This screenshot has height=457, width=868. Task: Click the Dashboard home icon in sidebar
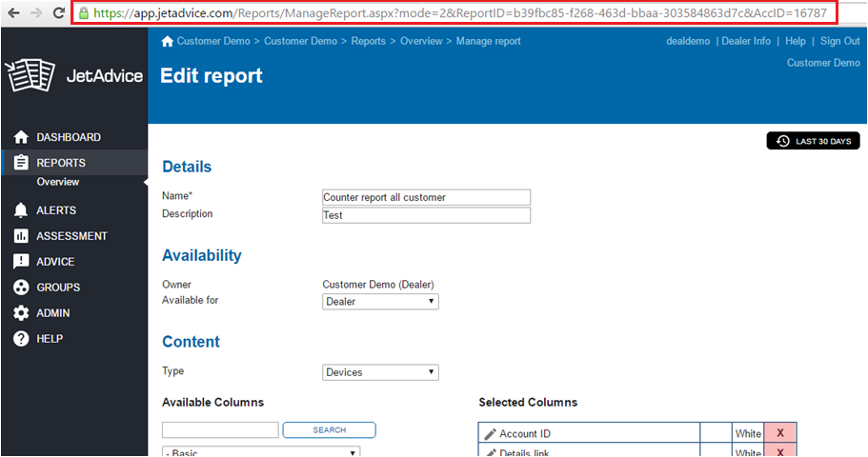(20, 137)
